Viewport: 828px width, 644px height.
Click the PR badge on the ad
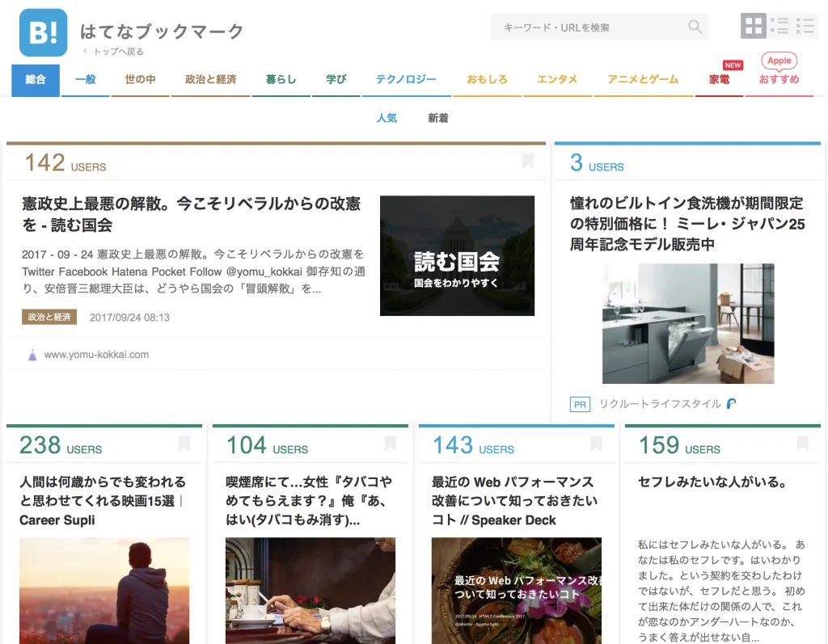pyautogui.click(x=580, y=404)
